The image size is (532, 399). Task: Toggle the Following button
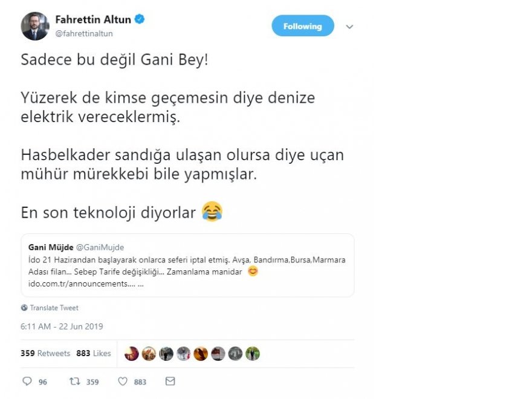pos(303,26)
